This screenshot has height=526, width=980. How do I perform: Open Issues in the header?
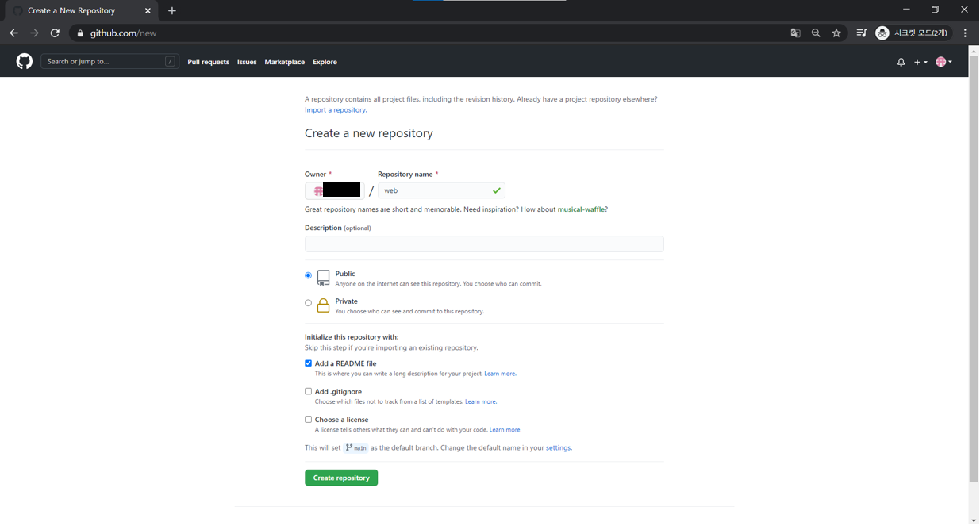[x=247, y=62]
